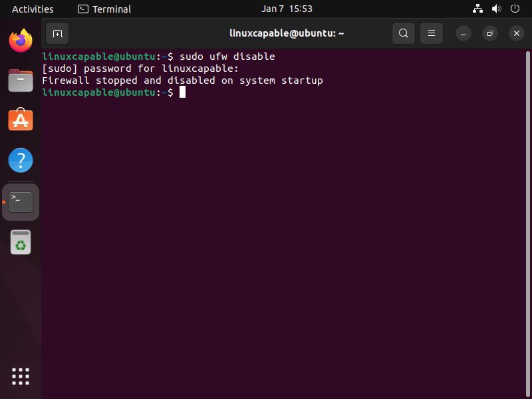
Task: Open the Files application icon
Action: pyautogui.click(x=21, y=80)
